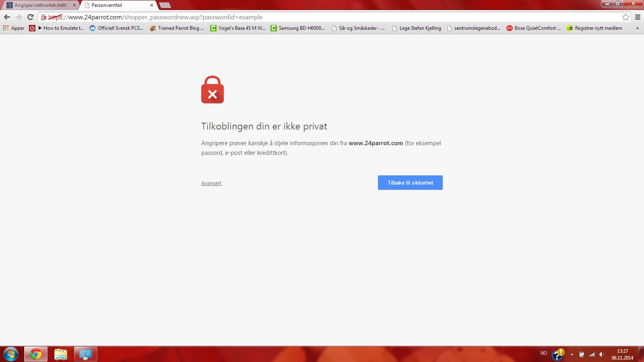This screenshot has height=362, width=644.
Task: Open the sentrumslegenebod bookmark
Action: tap(474, 28)
